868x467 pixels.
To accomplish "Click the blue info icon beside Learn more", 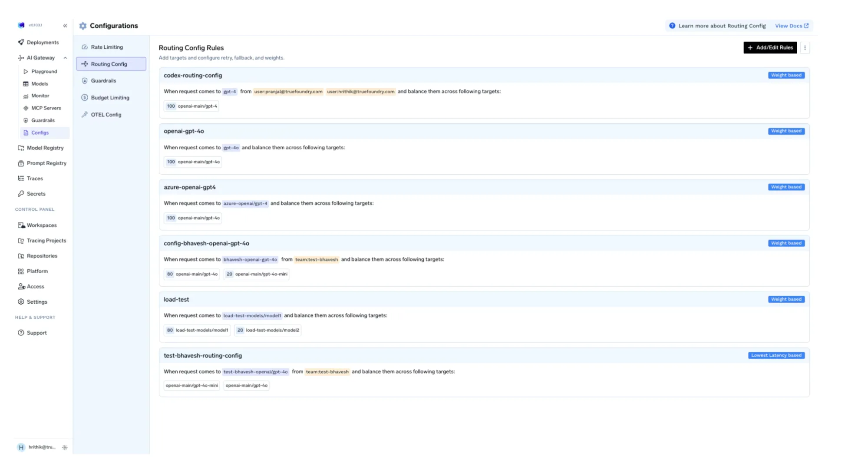I will (x=672, y=26).
